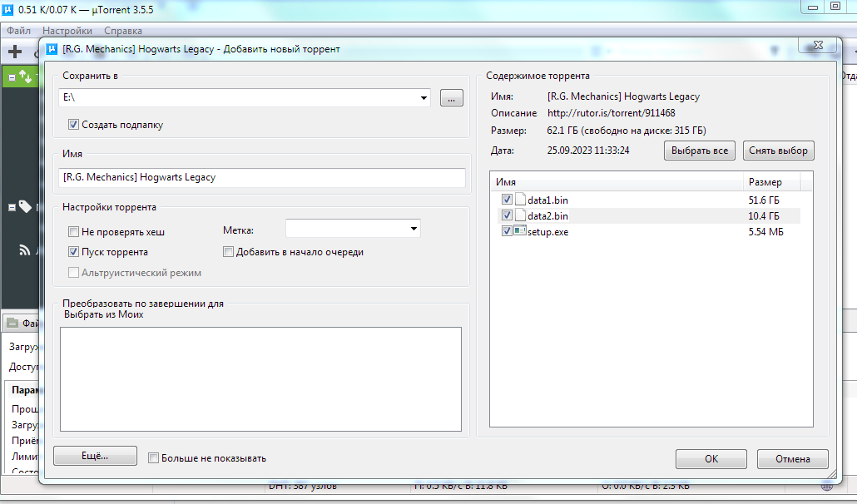Sort by the 'Размер' column header
The width and height of the screenshot is (857, 504).
(771, 182)
